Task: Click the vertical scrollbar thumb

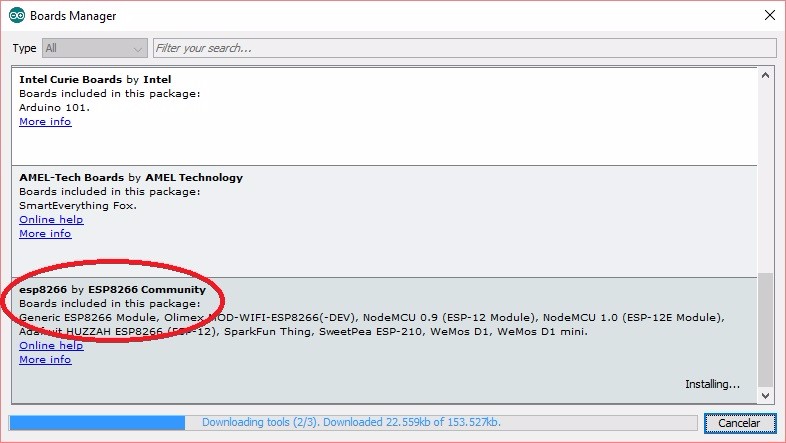Action: click(765, 331)
